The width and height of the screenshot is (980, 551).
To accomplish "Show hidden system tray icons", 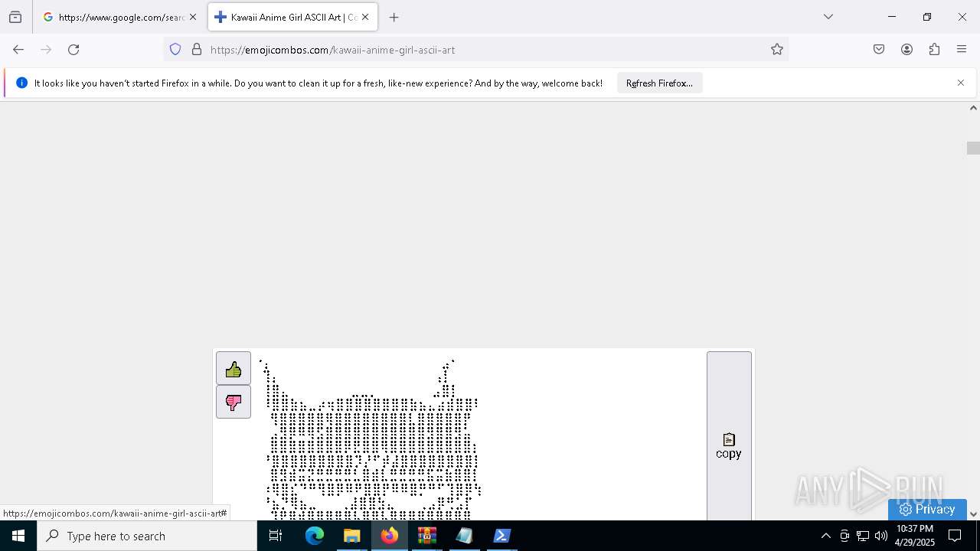I will (825, 536).
